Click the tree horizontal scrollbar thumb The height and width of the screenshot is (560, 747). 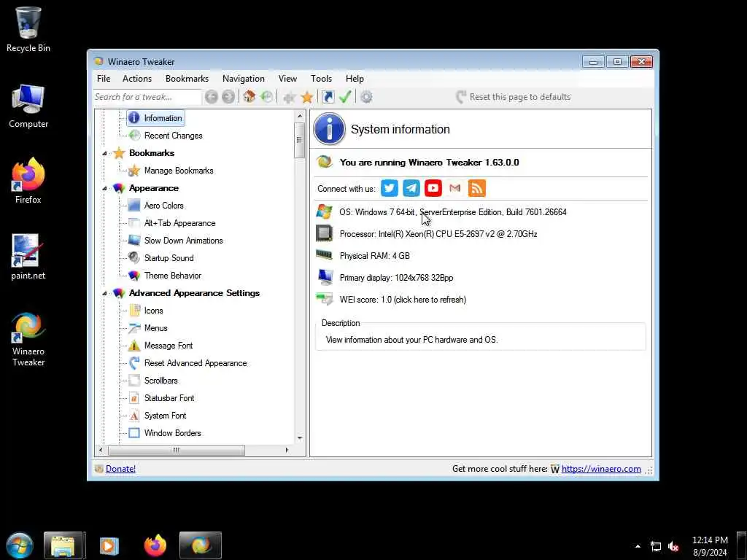coord(177,450)
